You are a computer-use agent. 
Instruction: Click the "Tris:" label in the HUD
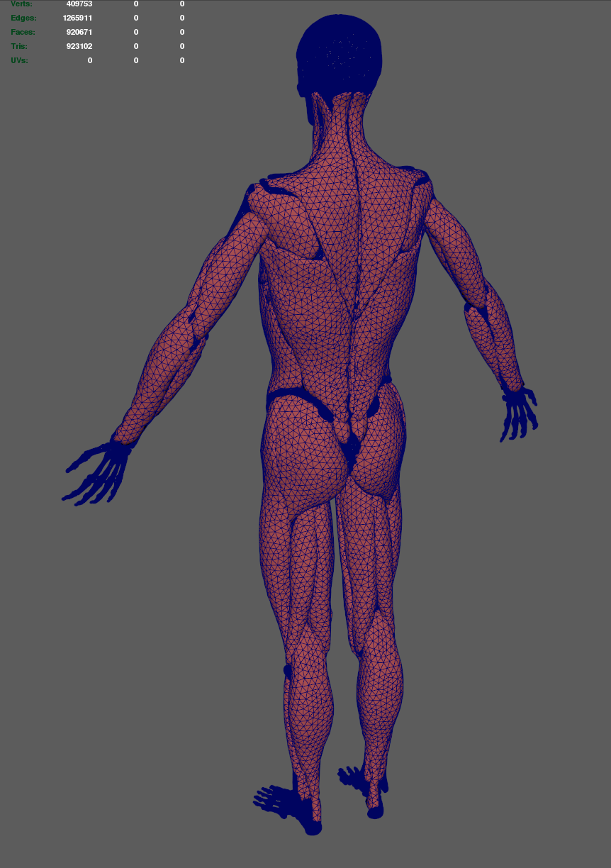coord(19,46)
